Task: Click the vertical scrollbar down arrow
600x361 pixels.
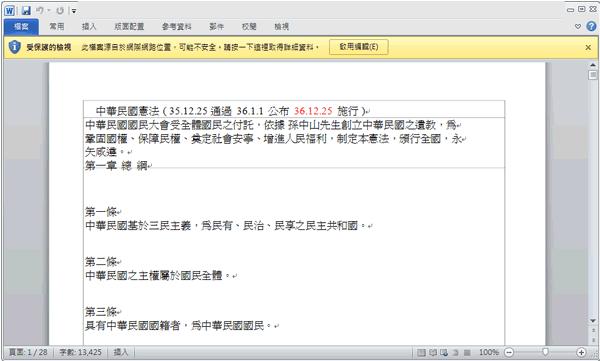Action: coord(593,321)
